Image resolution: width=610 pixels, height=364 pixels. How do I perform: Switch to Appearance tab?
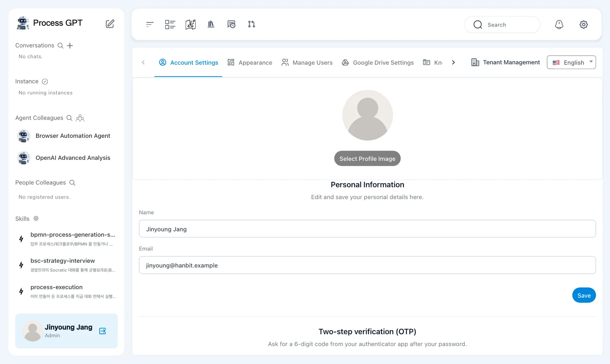tap(250, 62)
